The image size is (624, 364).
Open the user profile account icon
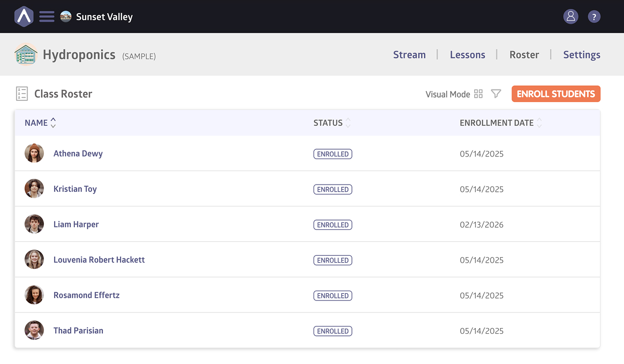pyautogui.click(x=570, y=17)
